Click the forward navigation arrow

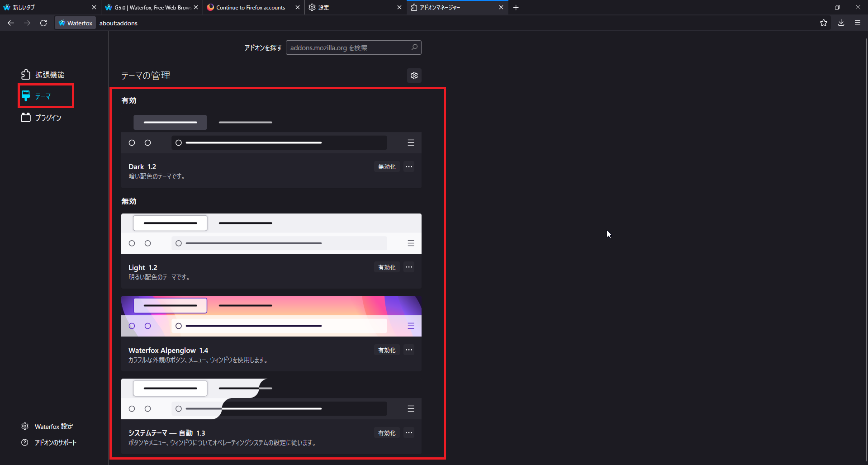tap(27, 23)
